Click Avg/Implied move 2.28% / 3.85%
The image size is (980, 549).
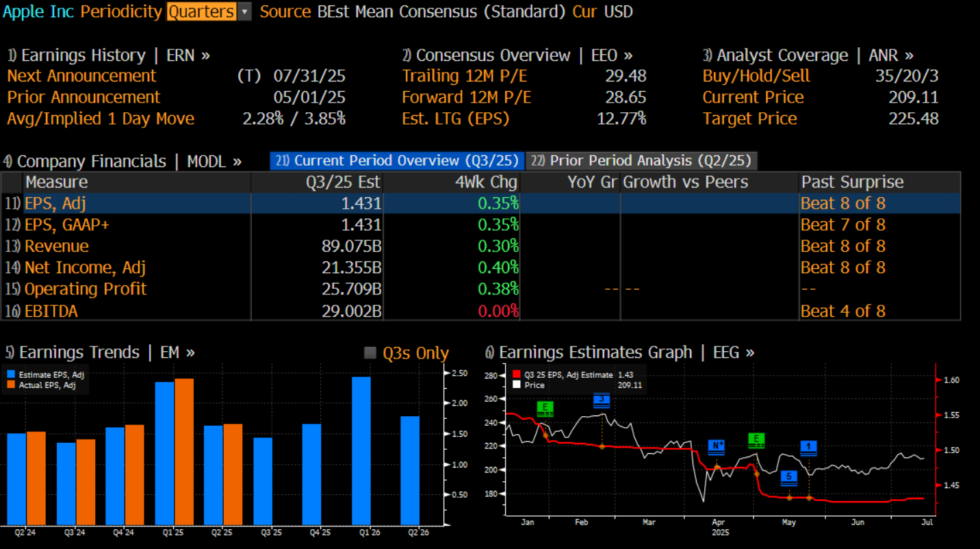point(294,118)
